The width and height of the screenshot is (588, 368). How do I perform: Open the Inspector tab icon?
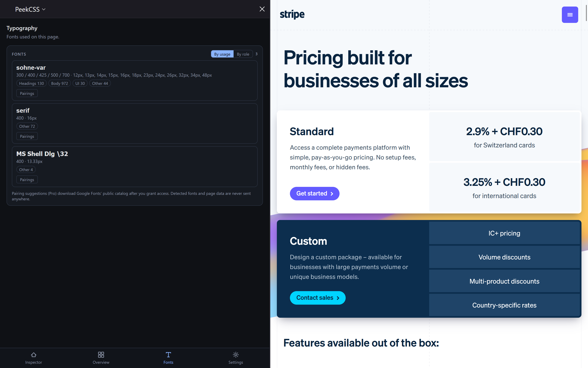[x=33, y=355]
